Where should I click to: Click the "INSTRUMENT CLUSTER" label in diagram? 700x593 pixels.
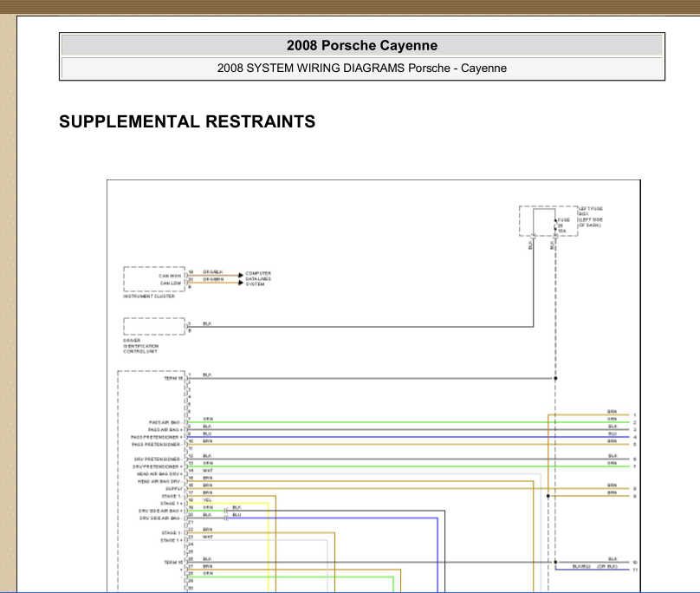[149, 296]
